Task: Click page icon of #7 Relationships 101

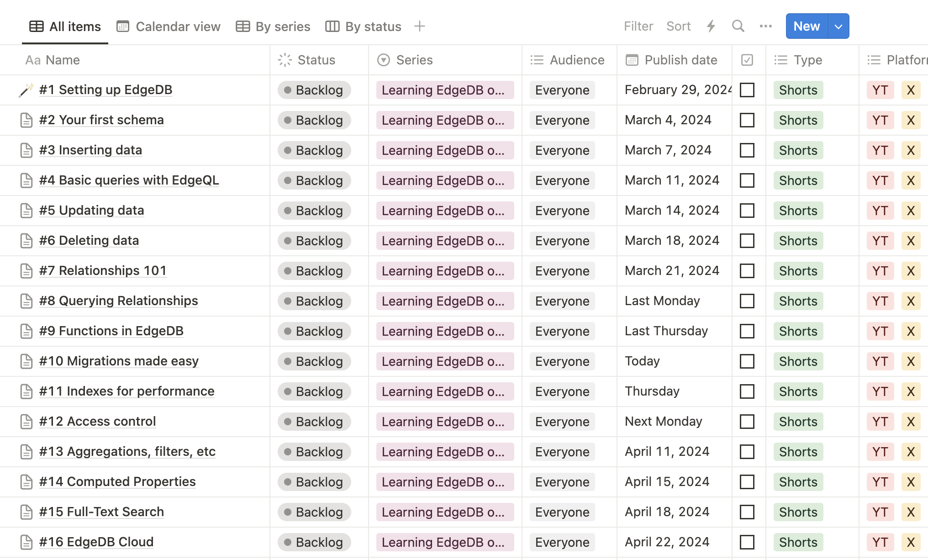Action: [26, 271]
